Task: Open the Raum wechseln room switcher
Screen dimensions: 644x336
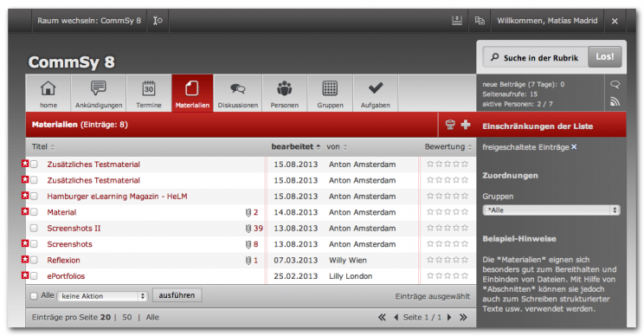Action: (89, 21)
